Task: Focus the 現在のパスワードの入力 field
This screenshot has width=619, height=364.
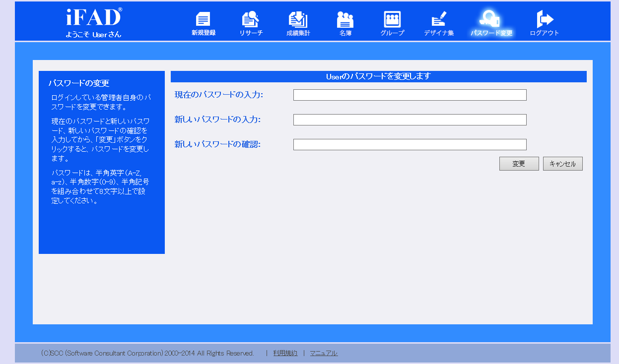Action: tap(410, 95)
